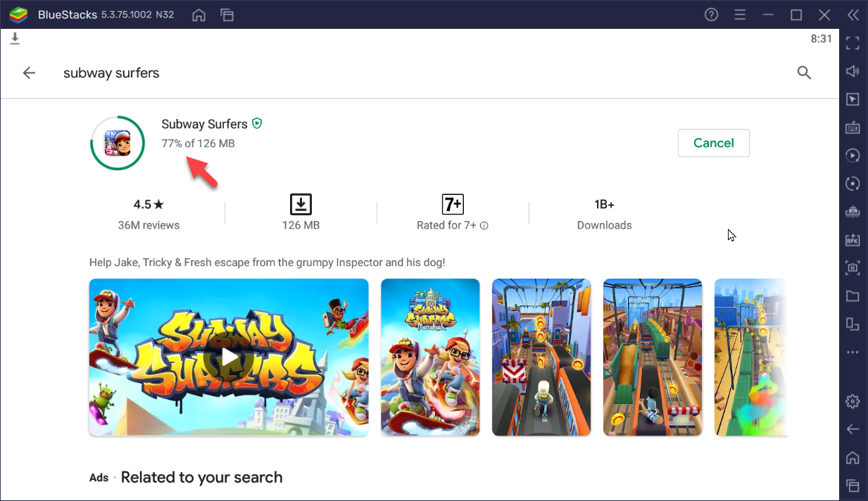Click the Play Store search magnifier icon

(x=804, y=72)
